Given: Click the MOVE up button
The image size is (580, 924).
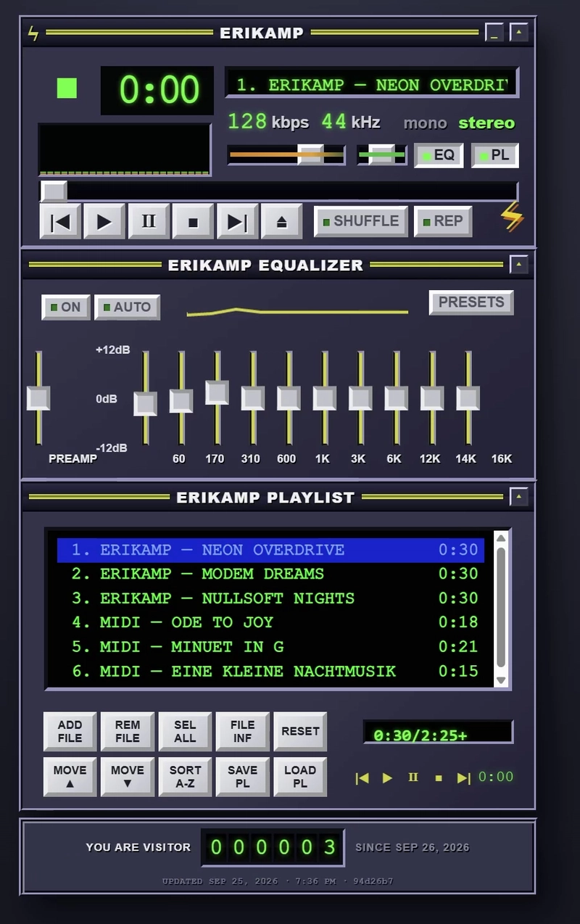Looking at the screenshot, I should [70, 777].
